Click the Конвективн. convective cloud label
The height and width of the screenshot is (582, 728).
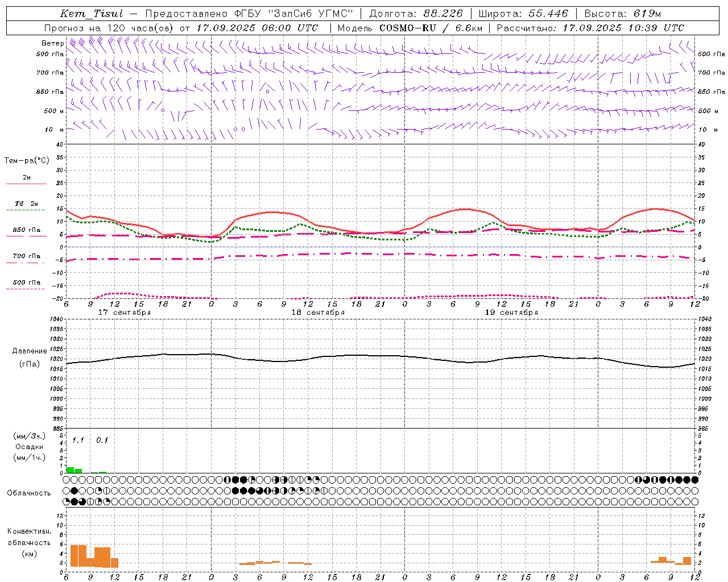click(x=29, y=531)
